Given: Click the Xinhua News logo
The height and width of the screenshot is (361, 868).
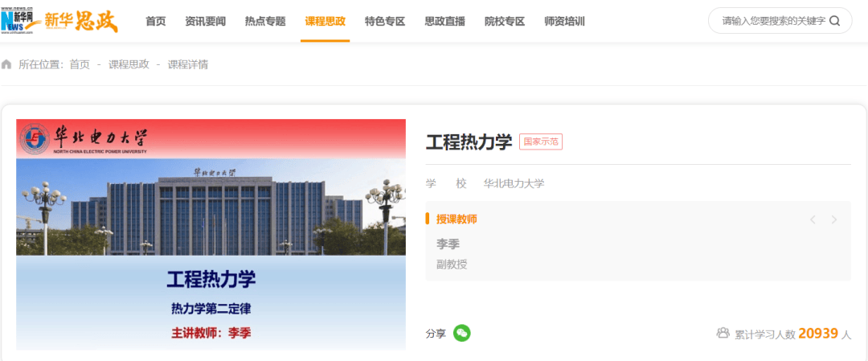Looking at the screenshot, I should (17, 21).
